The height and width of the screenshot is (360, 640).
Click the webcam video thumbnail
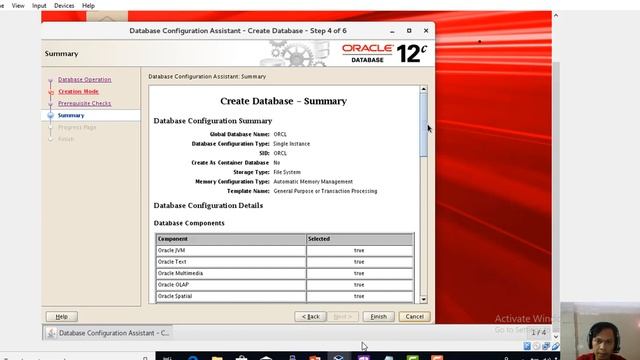point(600,331)
